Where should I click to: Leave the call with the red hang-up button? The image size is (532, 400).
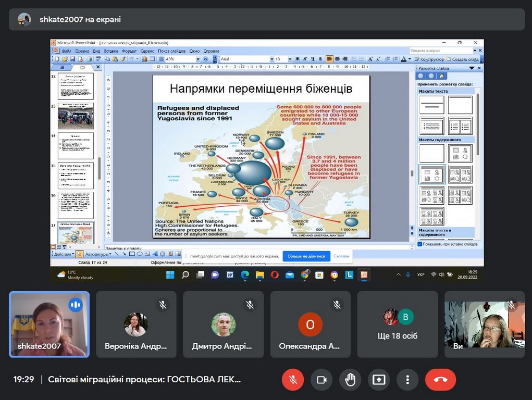point(440,380)
